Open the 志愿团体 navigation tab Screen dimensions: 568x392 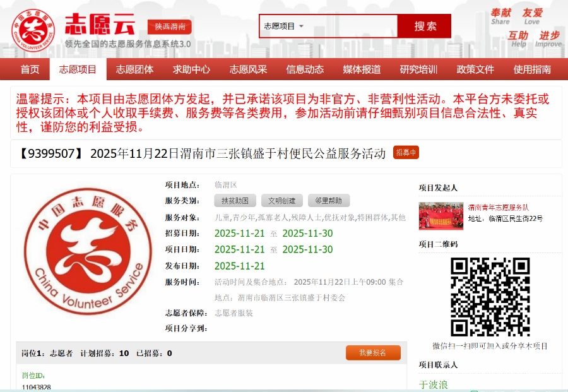click(134, 69)
